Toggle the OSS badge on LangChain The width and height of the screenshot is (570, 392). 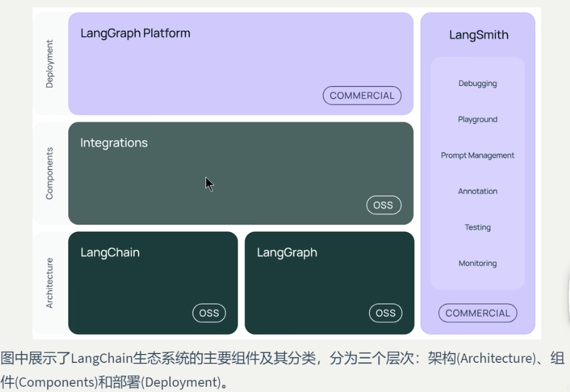coord(209,313)
